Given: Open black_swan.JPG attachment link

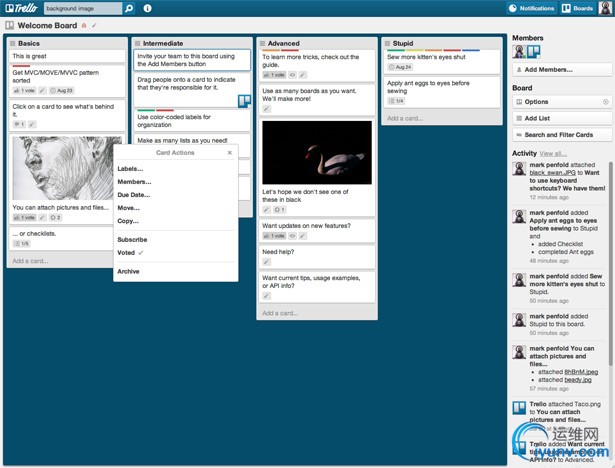Looking at the screenshot, I should point(552,173).
